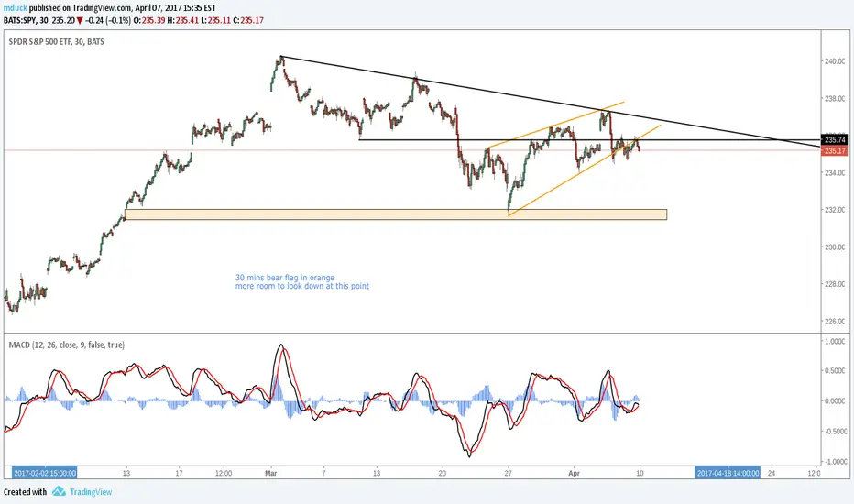Select the 2017-04-18 14:00:00 date marker

728,473
